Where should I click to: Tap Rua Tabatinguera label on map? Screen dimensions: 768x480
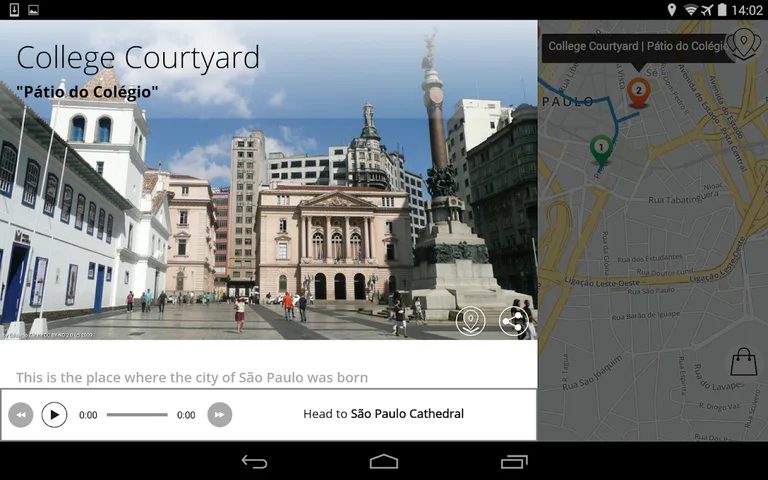(683, 197)
